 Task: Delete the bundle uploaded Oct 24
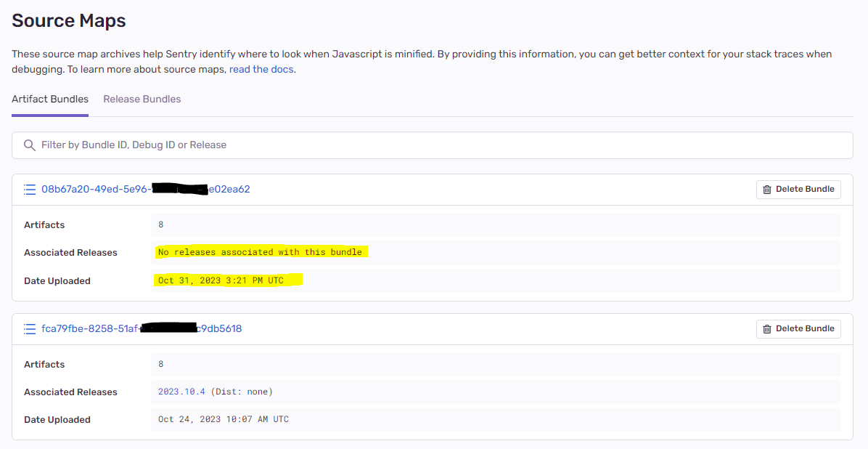(798, 328)
